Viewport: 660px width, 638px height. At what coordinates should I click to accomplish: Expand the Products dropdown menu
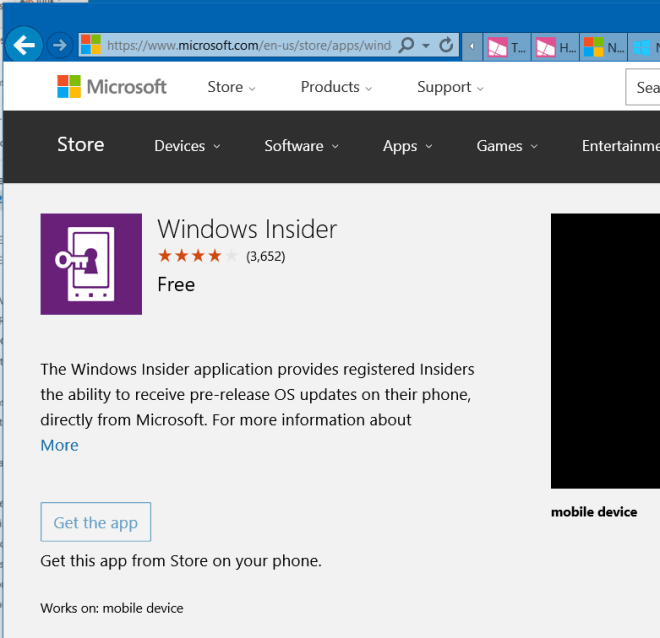pos(336,87)
